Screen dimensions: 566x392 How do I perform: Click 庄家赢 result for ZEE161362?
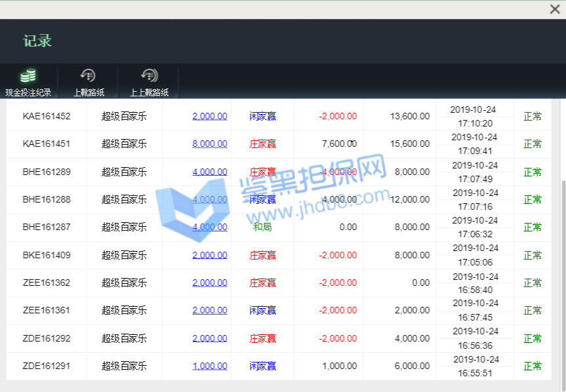pyautogui.click(x=262, y=283)
